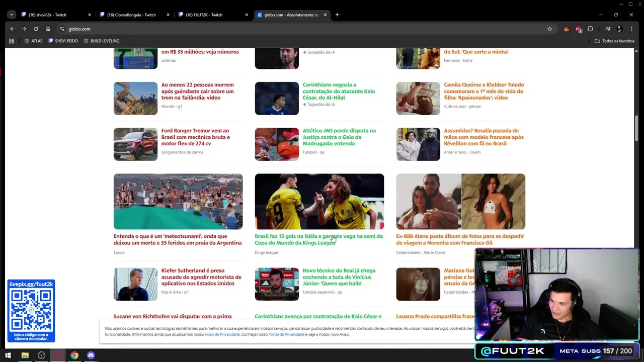Open the Chrome profile avatar
This screenshot has height=362, width=644.
[x=620, y=29]
